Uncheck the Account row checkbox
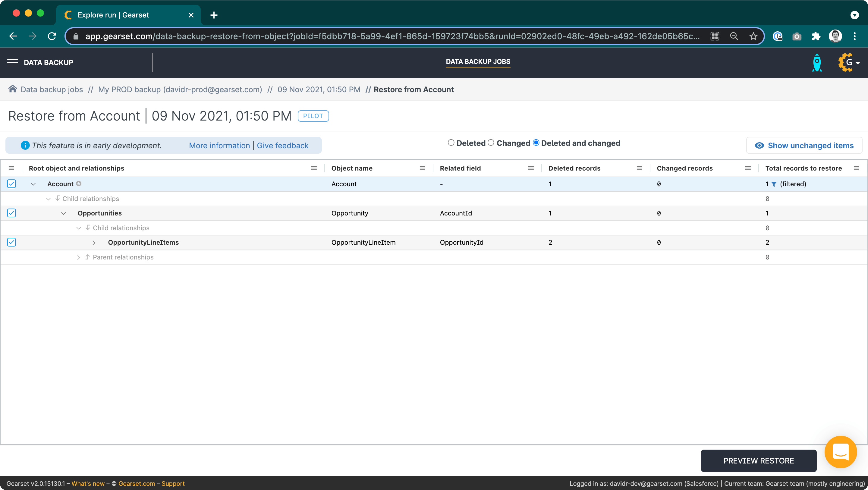This screenshot has height=490, width=868. pos(11,184)
